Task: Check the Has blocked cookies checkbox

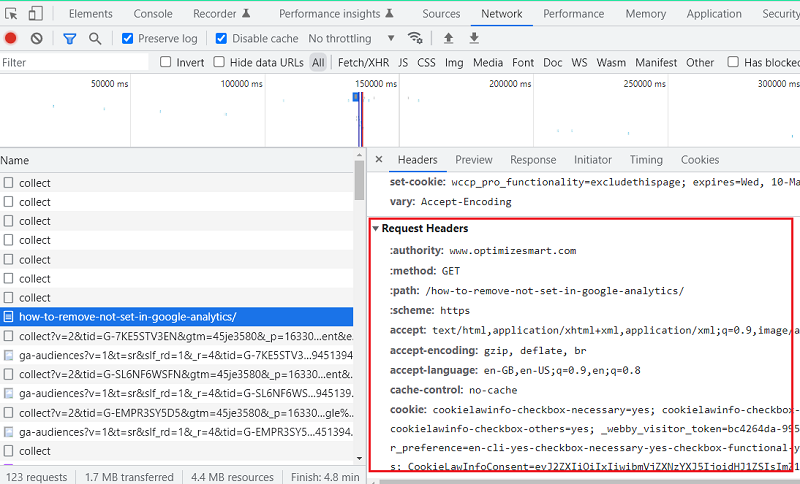Action: point(733,62)
